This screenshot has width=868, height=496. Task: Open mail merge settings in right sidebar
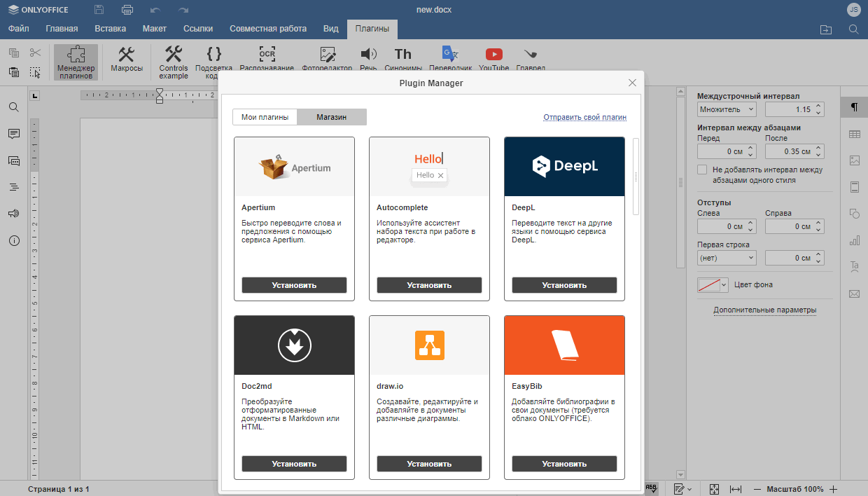pos(854,294)
